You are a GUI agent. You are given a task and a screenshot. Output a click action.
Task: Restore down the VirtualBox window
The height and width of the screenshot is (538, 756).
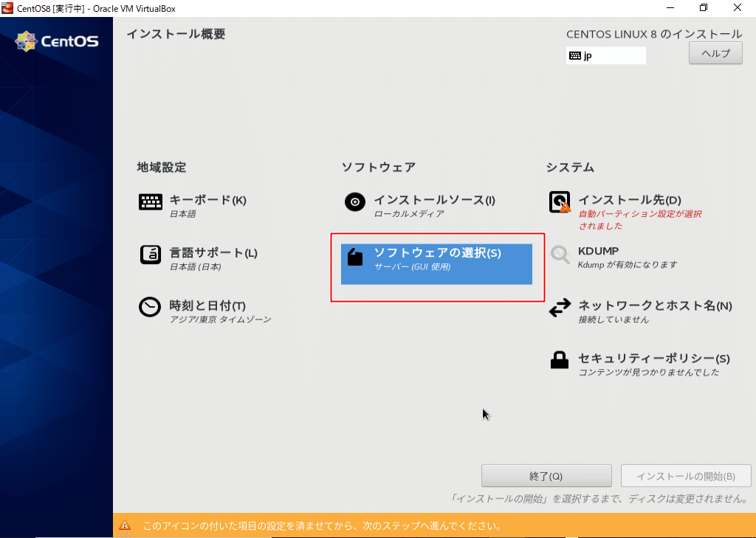[704, 7]
